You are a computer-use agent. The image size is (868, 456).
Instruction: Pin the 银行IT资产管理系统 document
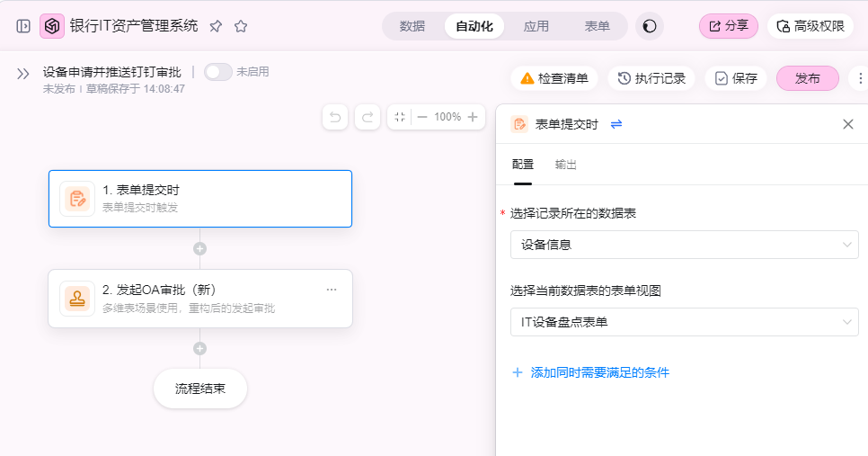(216, 26)
